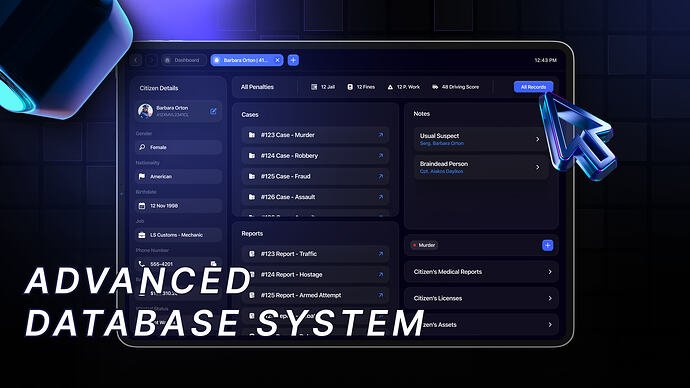Screen dimensions: 690x388
Task: Open #123 Report - Traffic via arrow
Action: pos(381,254)
